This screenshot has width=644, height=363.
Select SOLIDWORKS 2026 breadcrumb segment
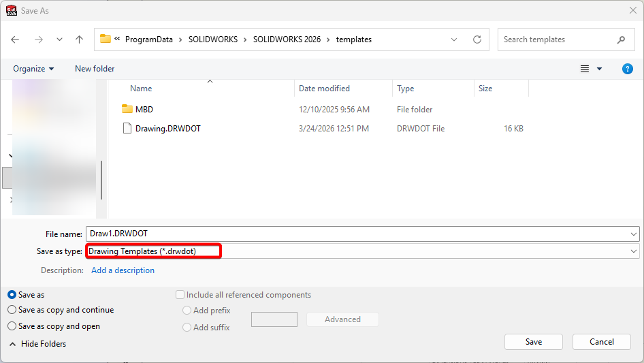pyautogui.click(x=287, y=40)
